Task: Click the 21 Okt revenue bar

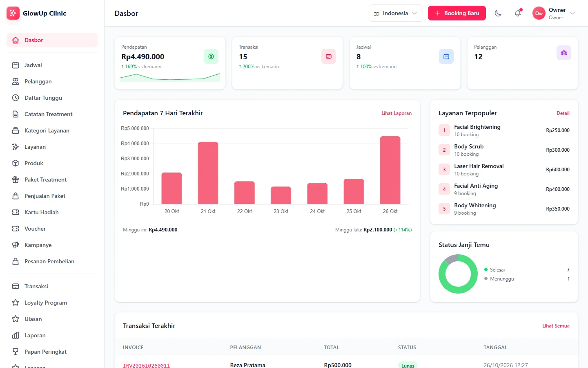Action: click(208, 173)
